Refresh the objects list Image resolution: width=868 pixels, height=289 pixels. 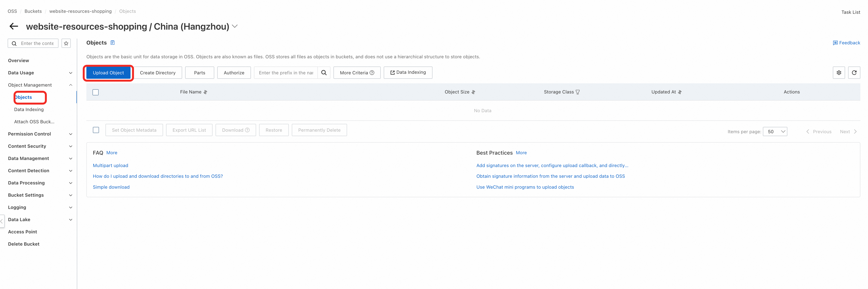(854, 73)
